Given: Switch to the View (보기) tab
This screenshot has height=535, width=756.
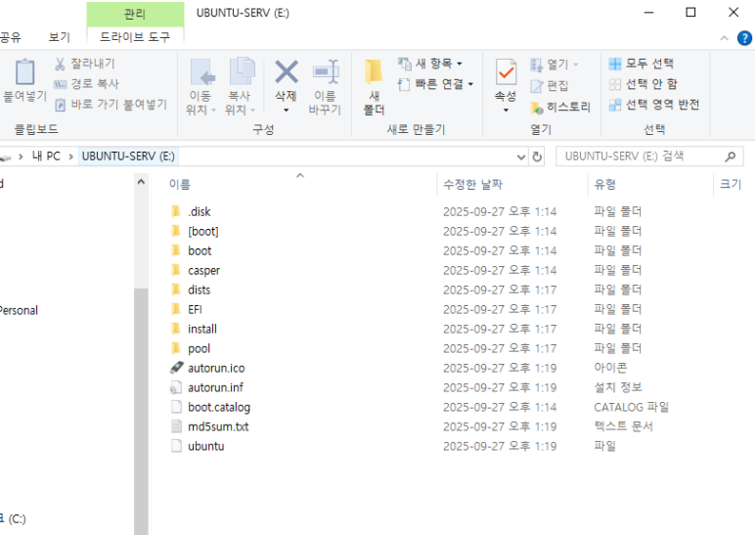Looking at the screenshot, I should pos(60,36).
